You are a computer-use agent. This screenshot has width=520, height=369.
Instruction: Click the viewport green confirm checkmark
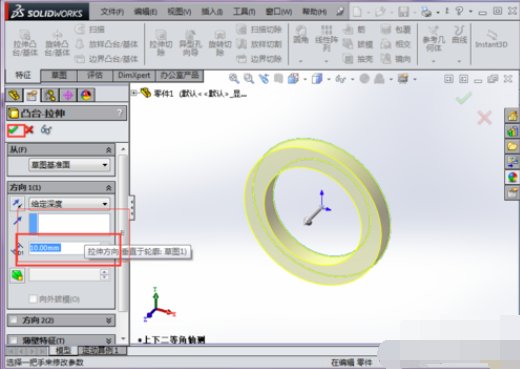click(464, 98)
